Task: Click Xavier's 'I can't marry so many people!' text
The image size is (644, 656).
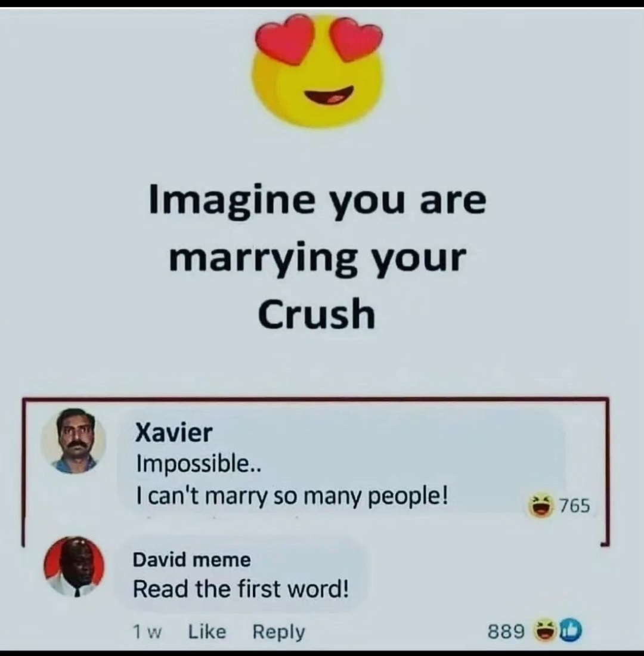Action: click(292, 497)
